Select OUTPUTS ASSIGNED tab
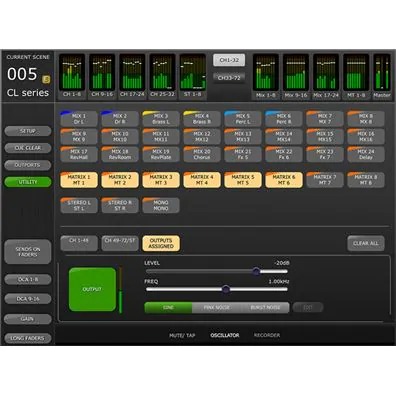396x396 pixels. point(161,243)
